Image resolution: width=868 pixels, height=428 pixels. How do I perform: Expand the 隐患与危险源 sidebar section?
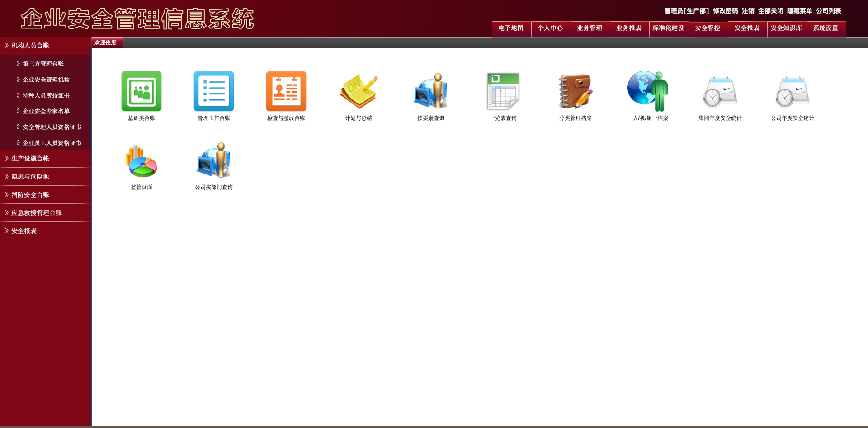coord(30,177)
